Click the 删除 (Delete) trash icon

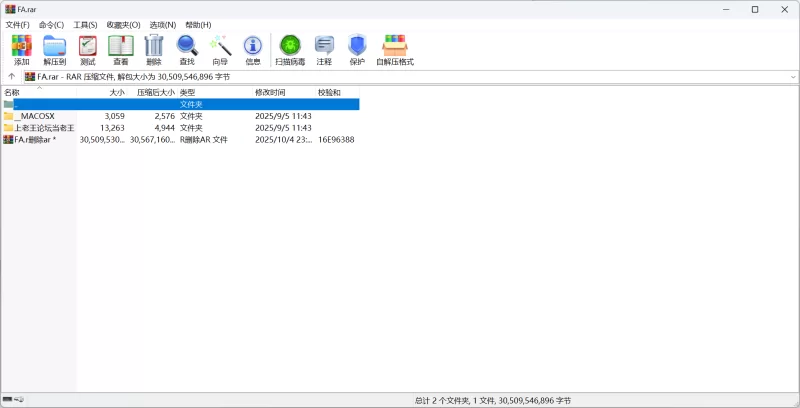(153, 50)
